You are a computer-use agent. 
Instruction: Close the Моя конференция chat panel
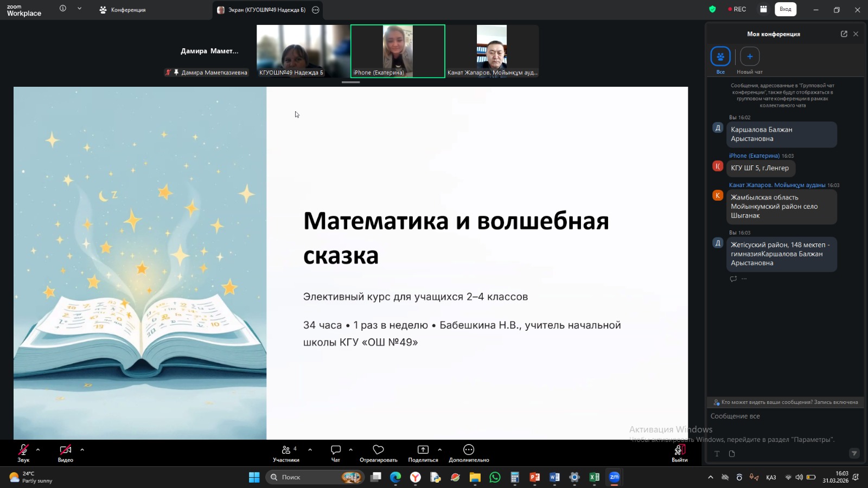[x=856, y=34]
